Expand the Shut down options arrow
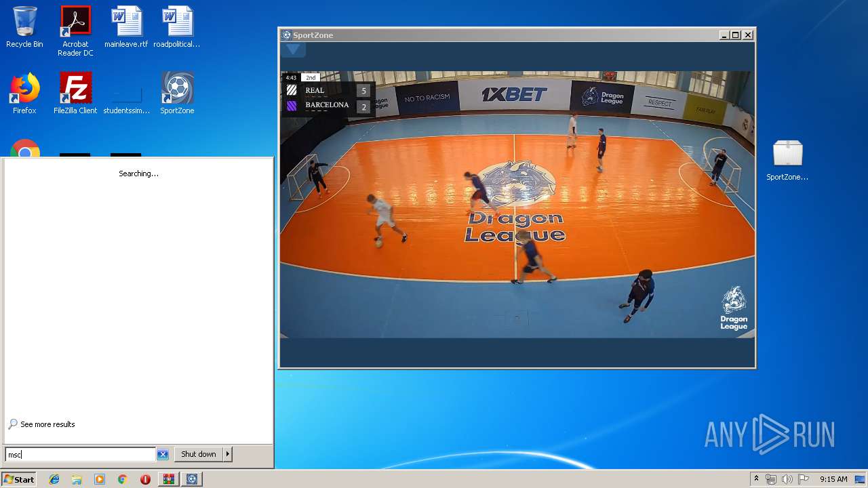Viewport: 868px width, 488px height. coord(228,455)
